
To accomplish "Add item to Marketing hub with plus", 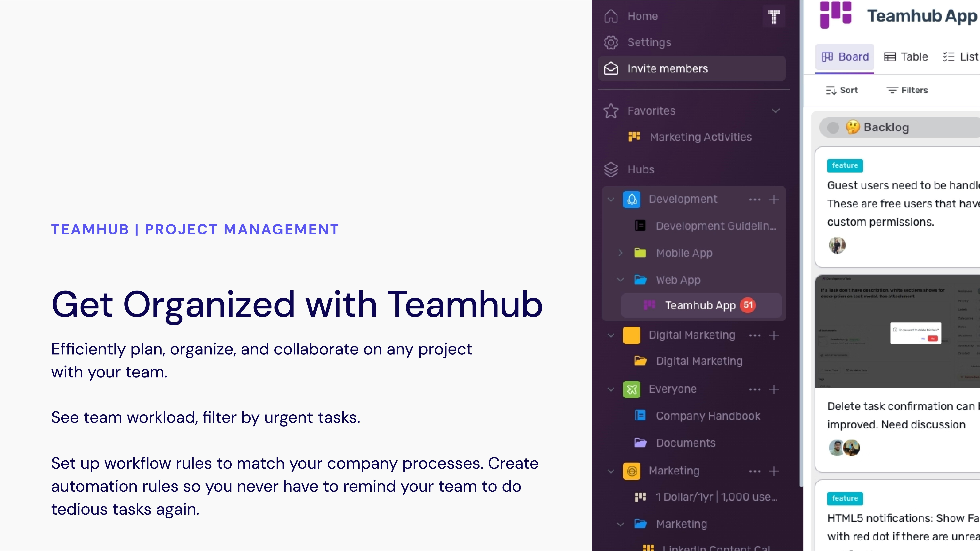I will pyautogui.click(x=774, y=471).
